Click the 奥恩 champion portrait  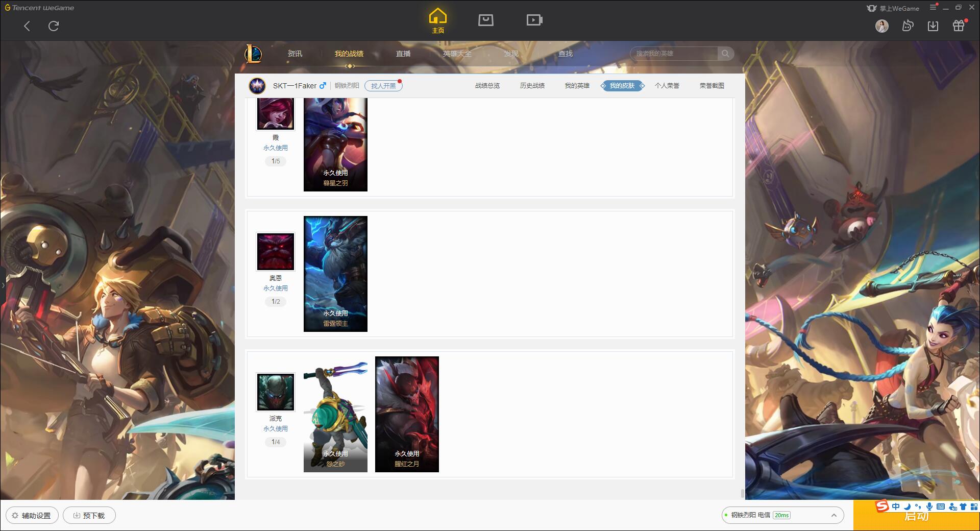(x=276, y=252)
